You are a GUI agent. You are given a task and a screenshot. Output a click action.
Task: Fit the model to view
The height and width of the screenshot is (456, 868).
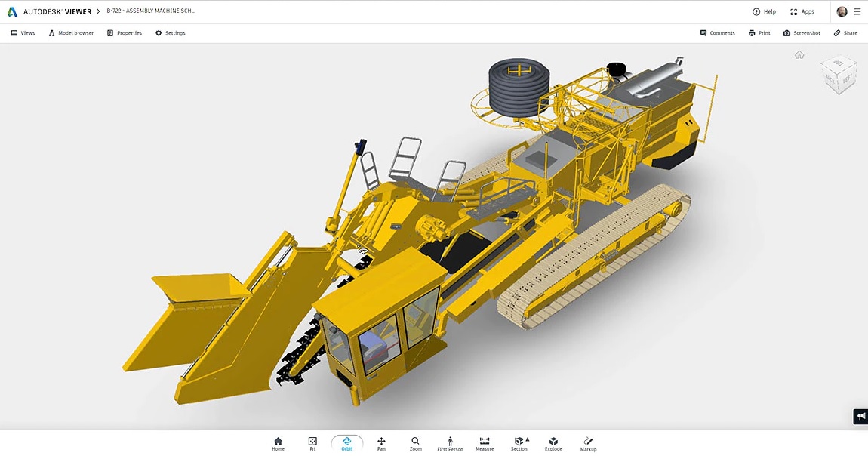click(312, 444)
